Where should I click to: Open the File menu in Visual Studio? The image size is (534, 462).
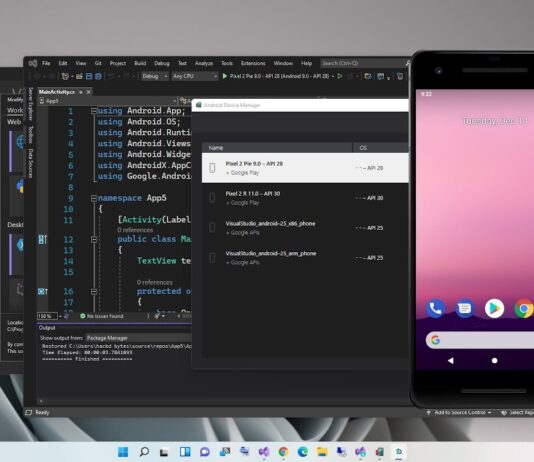(x=46, y=63)
